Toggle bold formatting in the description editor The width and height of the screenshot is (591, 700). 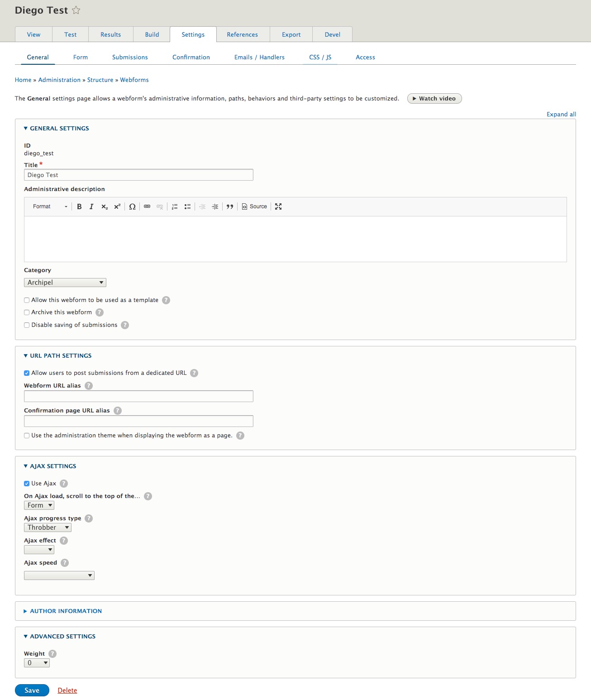tap(79, 206)
